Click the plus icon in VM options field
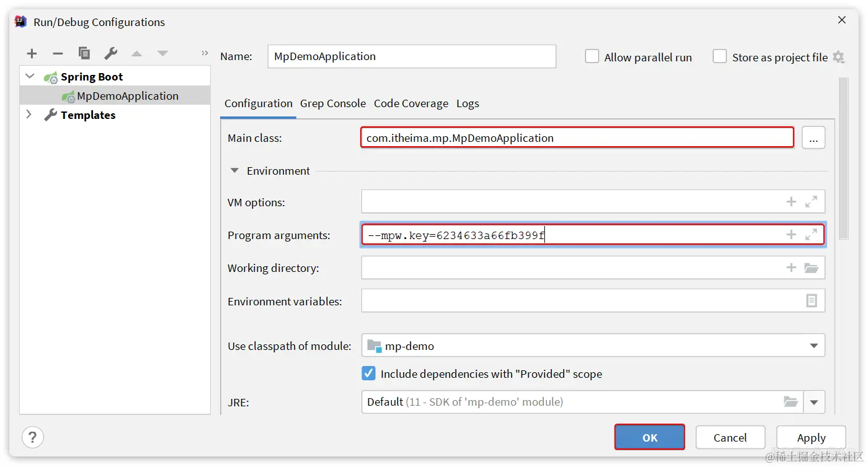The height and width of the screenshot is (467, 868). [x=791, y=201]
